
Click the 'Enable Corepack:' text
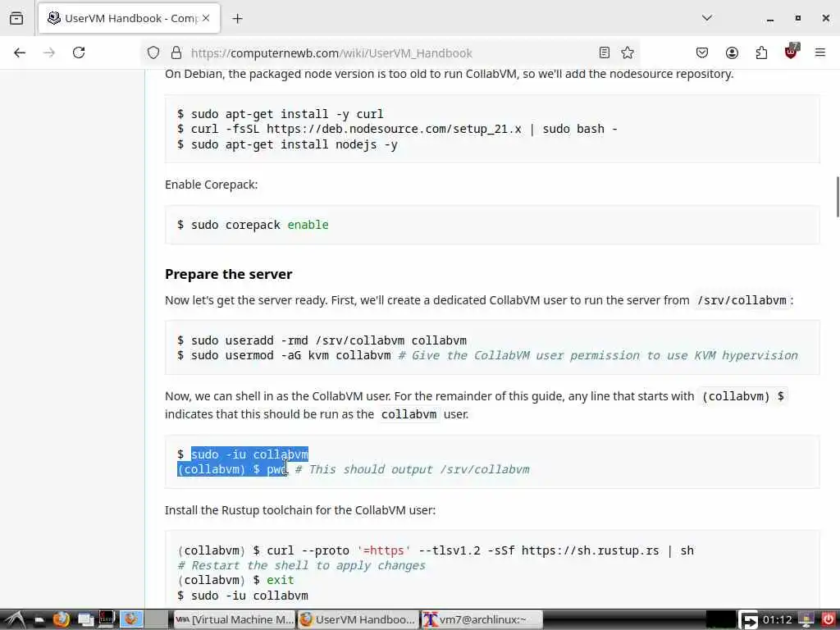[x=211, y=185]
